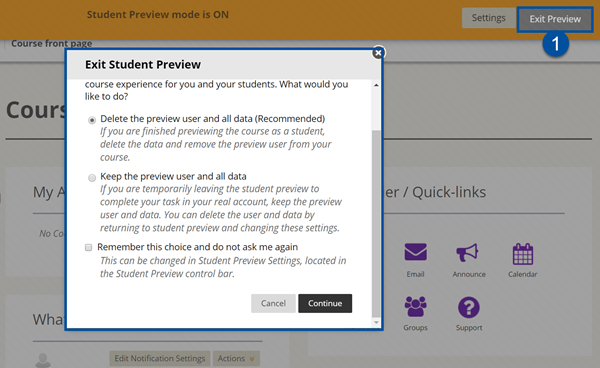Viewport: 600px width, 368px height.
Task: Click Student Preview mode is ON text
Action: pos(158,15)
